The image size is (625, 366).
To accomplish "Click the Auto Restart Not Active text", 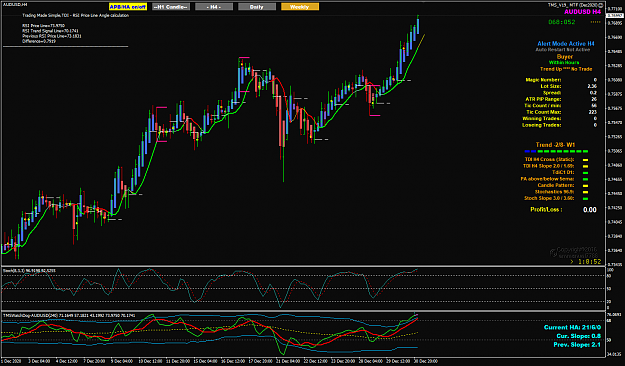I will click(x=562, y=50).
